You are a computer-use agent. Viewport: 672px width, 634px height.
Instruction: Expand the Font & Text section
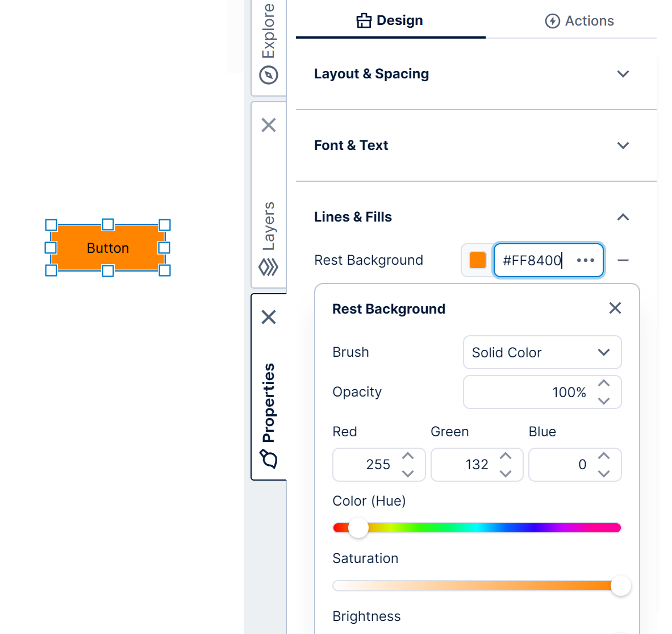623,145
